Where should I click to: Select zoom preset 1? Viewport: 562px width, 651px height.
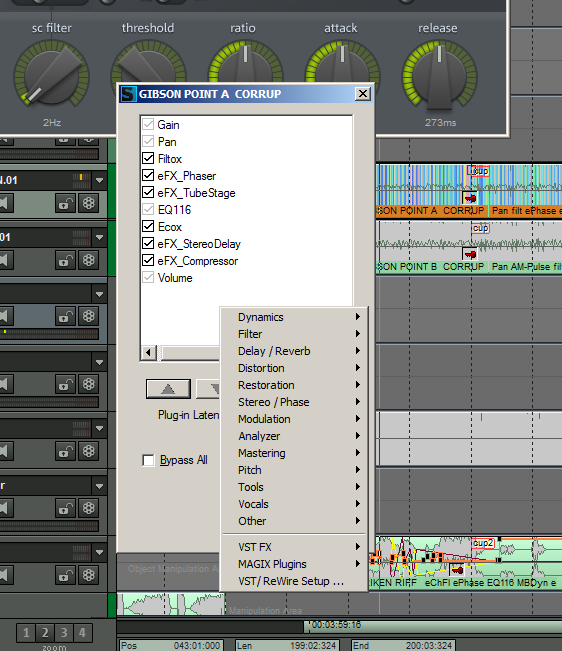26,633
